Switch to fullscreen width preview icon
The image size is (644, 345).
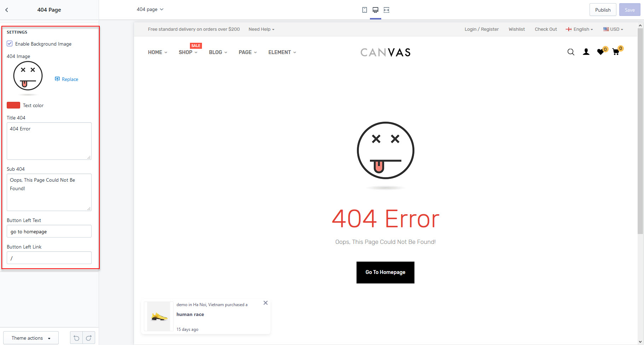click(x=387, y=10)
